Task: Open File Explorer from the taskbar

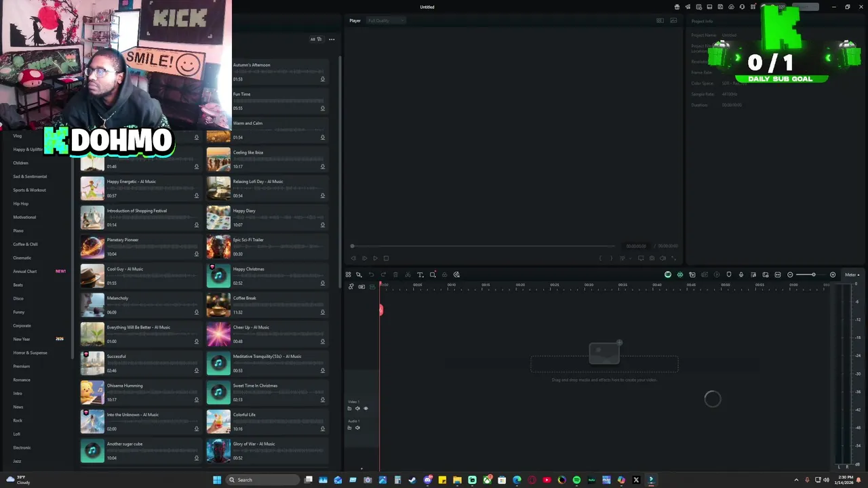Action: pyautogui.click(x=457, y=480)
